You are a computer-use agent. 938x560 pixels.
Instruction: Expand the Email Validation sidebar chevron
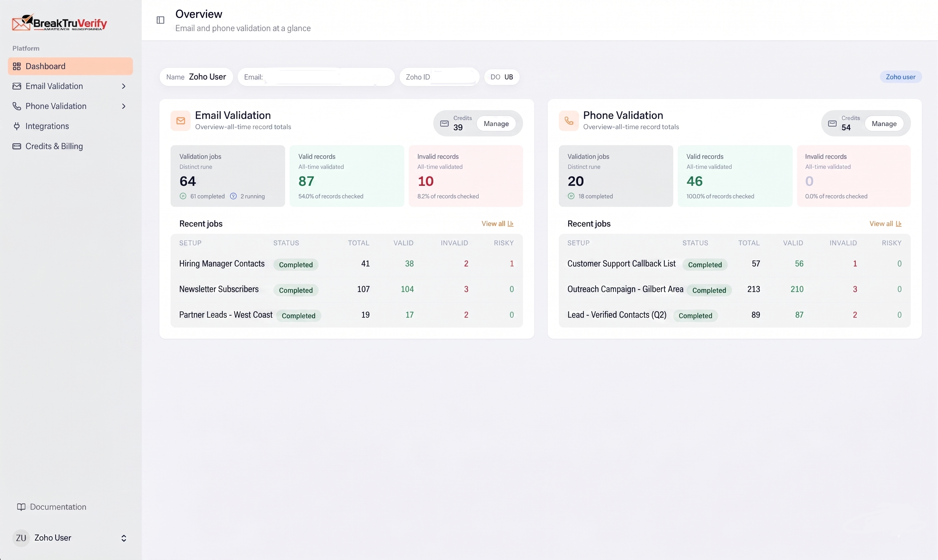coord(124,86)
